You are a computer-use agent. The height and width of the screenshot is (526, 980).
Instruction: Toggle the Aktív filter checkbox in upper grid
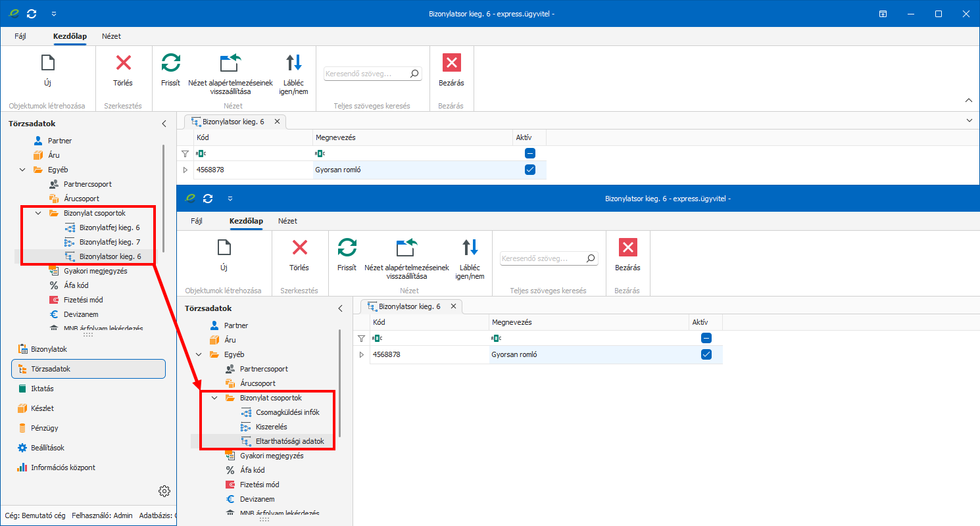click(529, 153)
